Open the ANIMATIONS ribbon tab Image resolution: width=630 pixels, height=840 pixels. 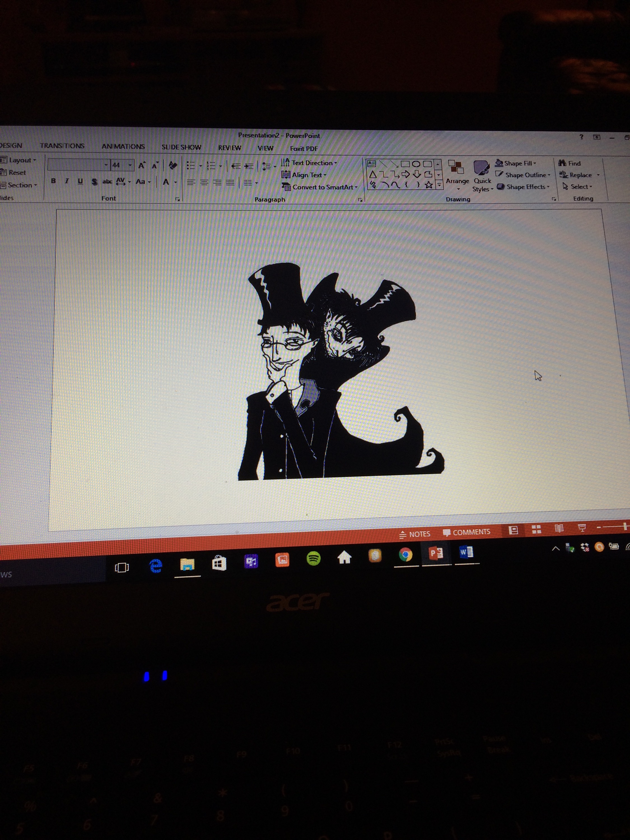tap(123, 147)
